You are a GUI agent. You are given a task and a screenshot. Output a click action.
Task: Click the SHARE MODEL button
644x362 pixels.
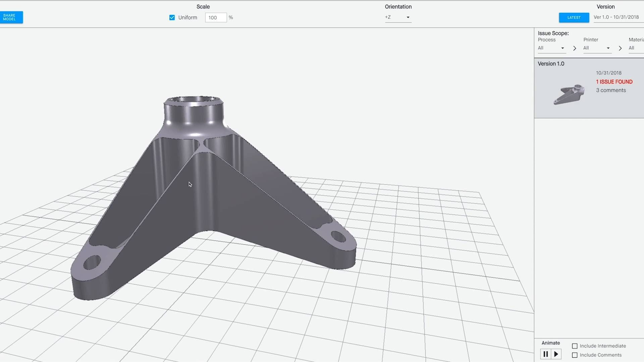point(11,17)
